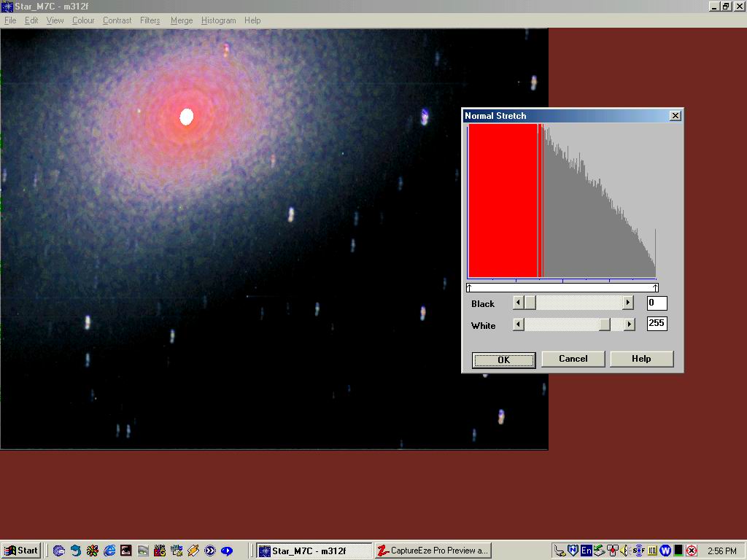Open the View menu
This screenshot has width=747, height=560.
(55, 20)
